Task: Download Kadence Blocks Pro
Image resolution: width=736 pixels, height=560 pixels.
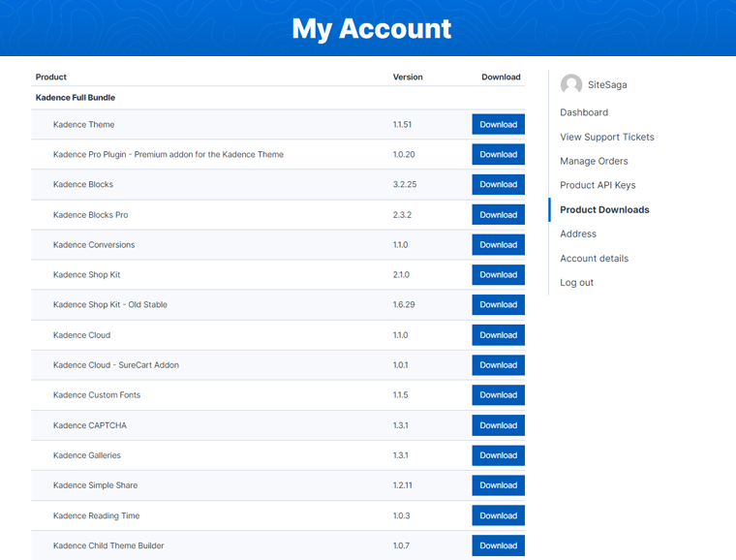Action: pyautogui.click(x=498, y=214)
